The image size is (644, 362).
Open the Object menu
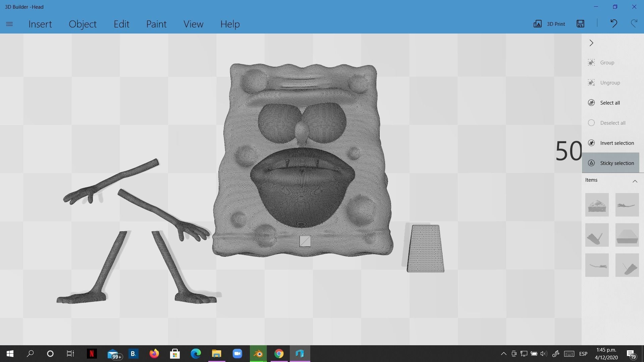[83, 24]
